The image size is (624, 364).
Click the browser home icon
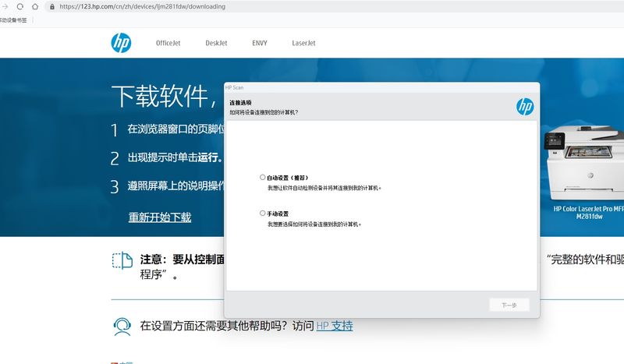pos(35,6)
